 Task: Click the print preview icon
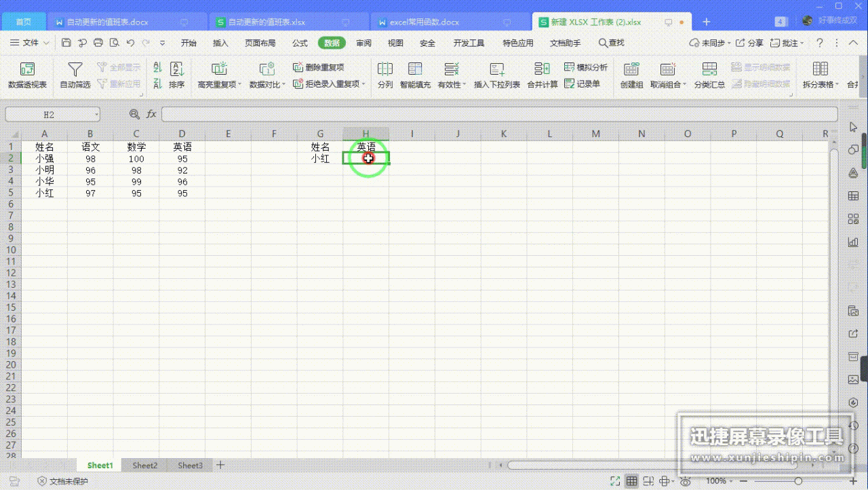pyautogui.click(x=114, y=43)
